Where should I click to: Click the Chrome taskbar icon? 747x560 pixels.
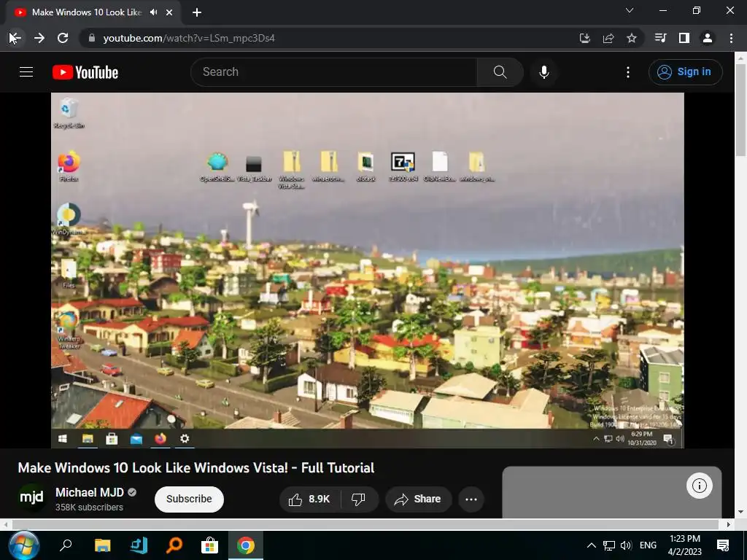246,545
